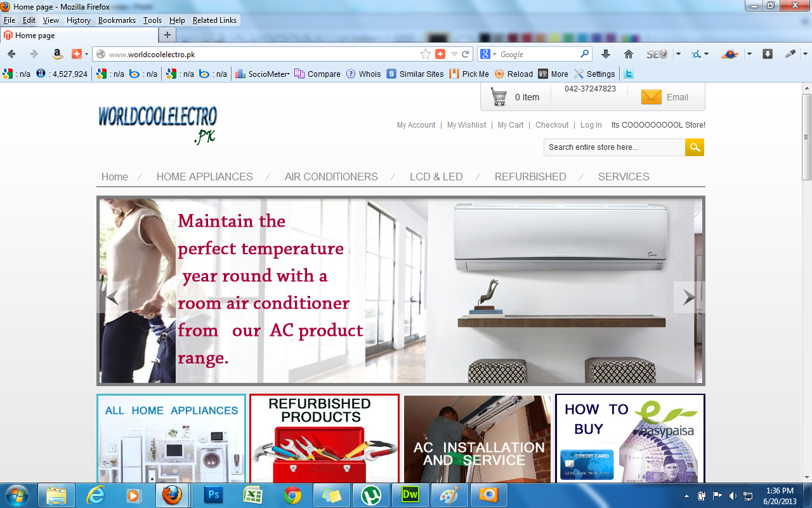Screen dimensions: 812x508
Task: Open the AIR CONDITIONERS site menu
Action: pyautogui.click(x=331, y=177)
